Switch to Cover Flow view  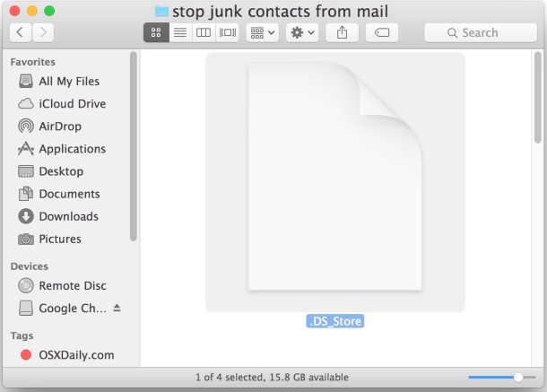click(x=227, y=32)
